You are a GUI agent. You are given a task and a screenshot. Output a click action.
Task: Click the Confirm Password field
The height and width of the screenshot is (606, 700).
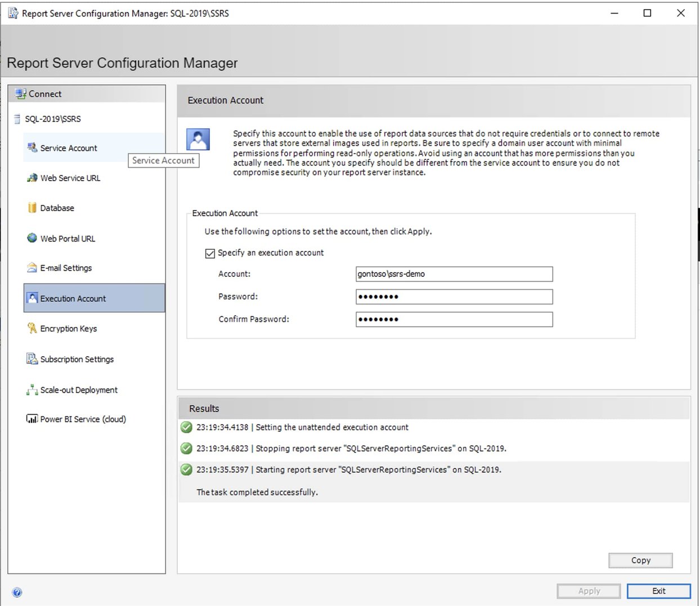tap(454, 319)
